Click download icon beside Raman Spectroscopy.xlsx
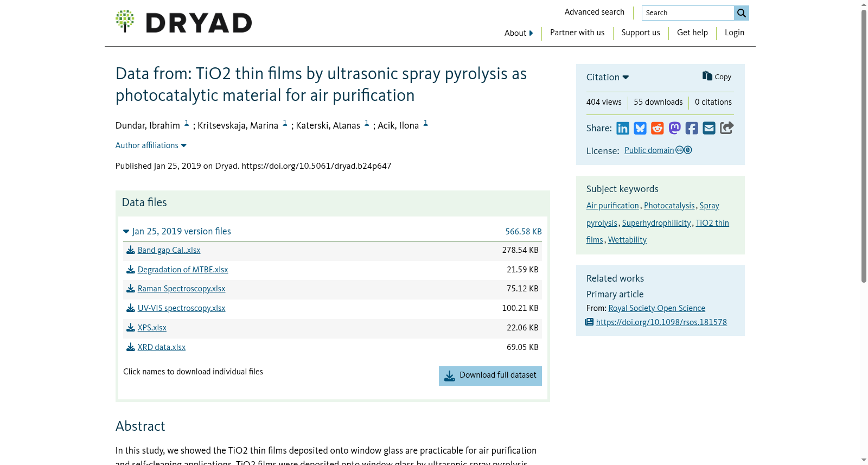This screenshot has height=465, width=868. click(131, 289)
